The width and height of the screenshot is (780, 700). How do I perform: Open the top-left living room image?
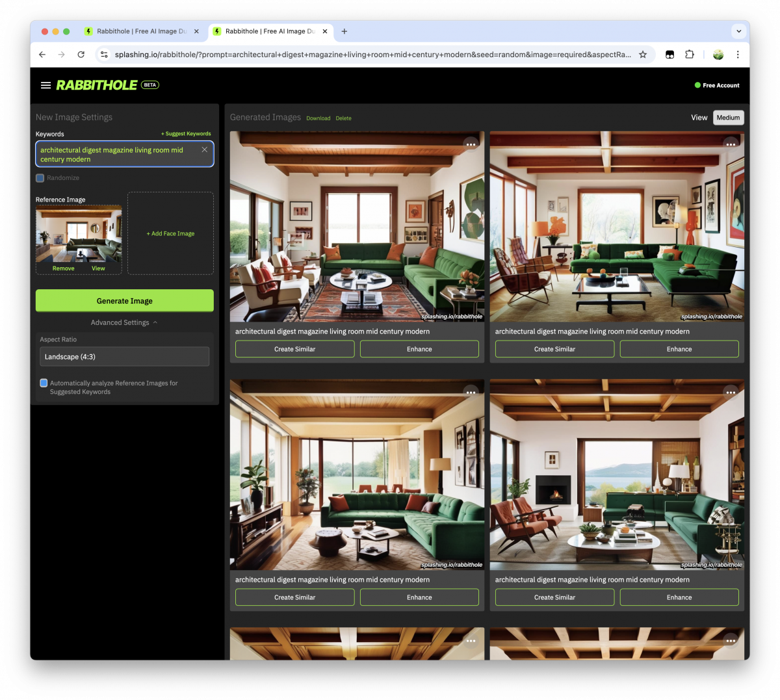(357, 226)
